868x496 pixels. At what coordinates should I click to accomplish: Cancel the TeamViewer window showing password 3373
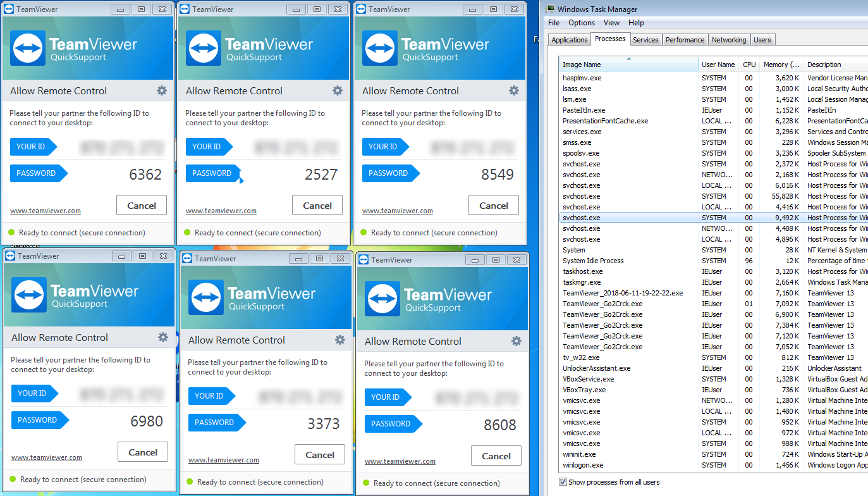click(x=320, y=454)
